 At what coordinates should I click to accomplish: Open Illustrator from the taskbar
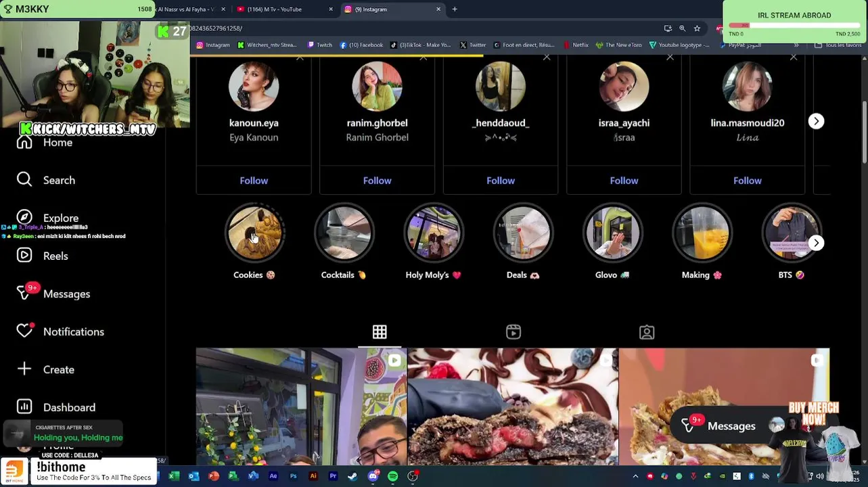point(313,476)
